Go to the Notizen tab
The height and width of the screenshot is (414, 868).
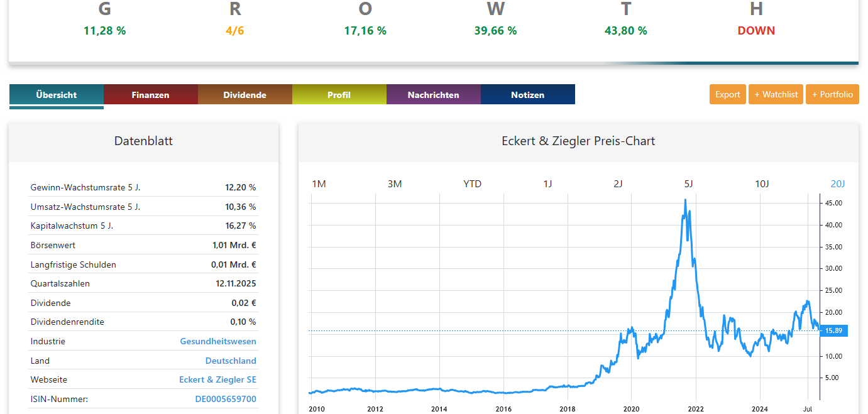(x=527, y=95)
